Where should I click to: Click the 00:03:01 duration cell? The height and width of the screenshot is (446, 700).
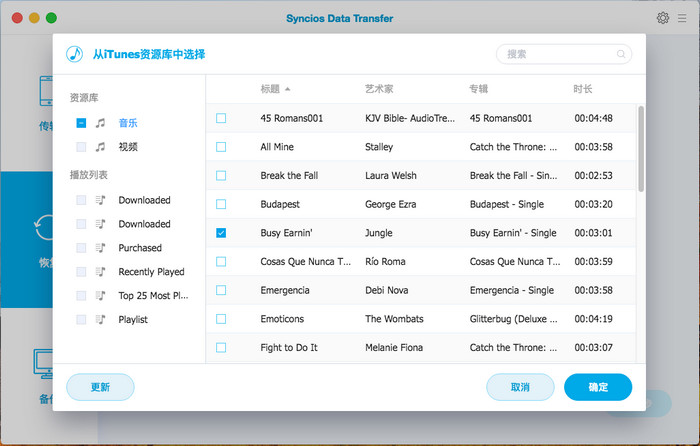coord(593,233)
